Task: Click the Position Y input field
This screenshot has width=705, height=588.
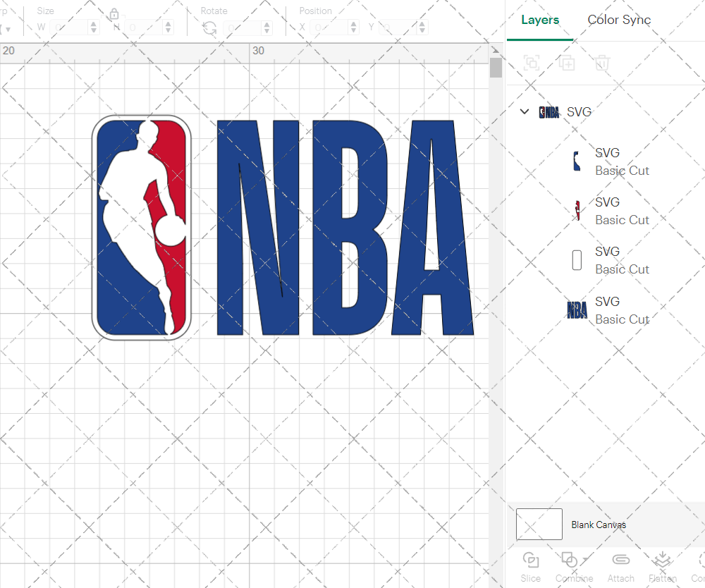Action: (x=398, y=27)
